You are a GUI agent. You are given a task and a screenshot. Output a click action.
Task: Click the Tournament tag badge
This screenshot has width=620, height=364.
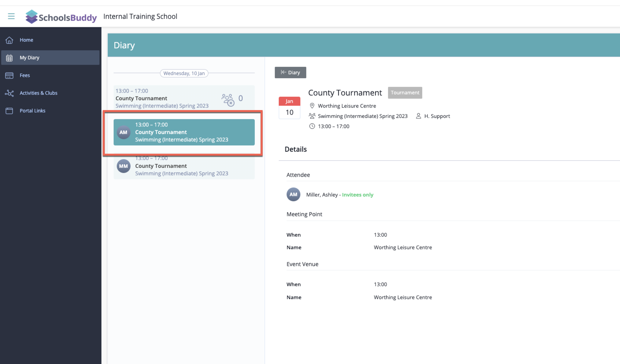(x=405, y=93)
